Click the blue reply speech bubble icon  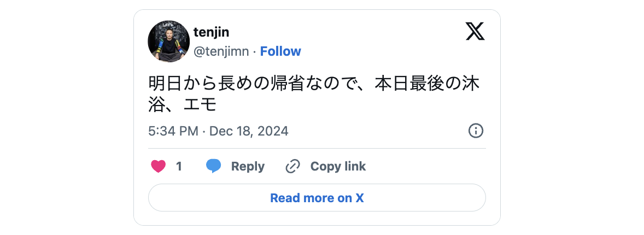pyautogui.click(x=213, y=166)
